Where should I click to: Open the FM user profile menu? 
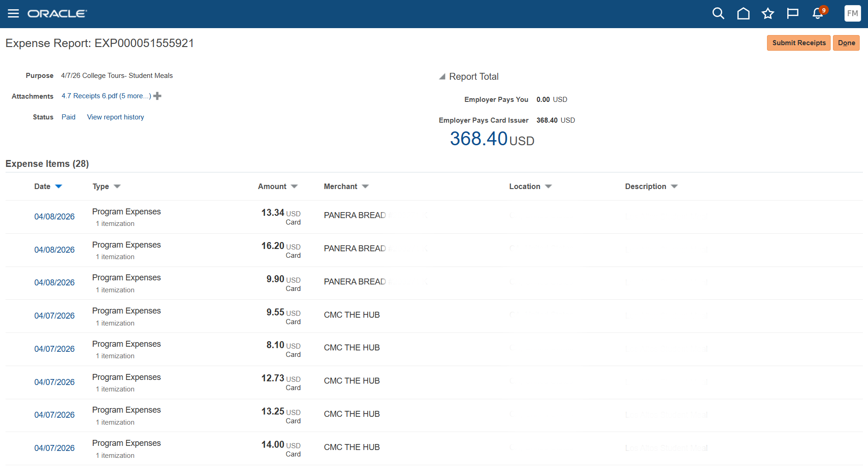[852, 13]
